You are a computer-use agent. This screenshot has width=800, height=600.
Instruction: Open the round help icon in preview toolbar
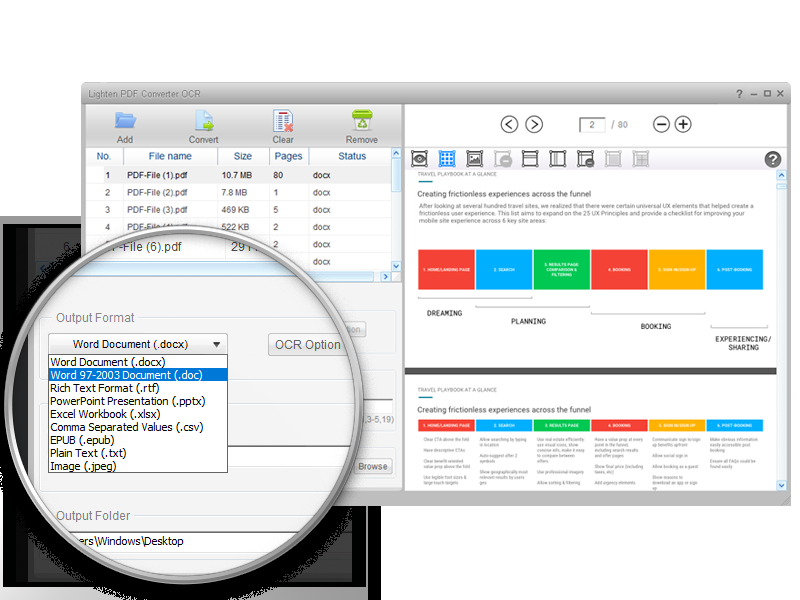[773, 160]
